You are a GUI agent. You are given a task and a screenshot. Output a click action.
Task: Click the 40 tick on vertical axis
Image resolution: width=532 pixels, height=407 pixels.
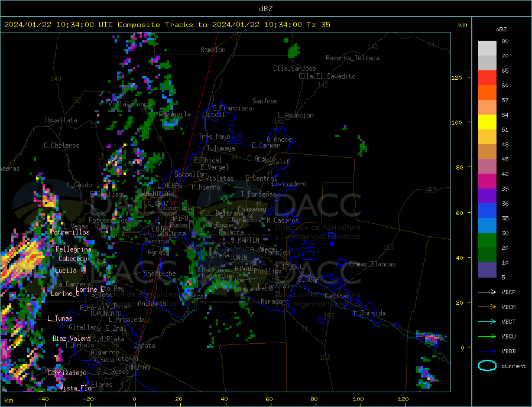(459, 258)
